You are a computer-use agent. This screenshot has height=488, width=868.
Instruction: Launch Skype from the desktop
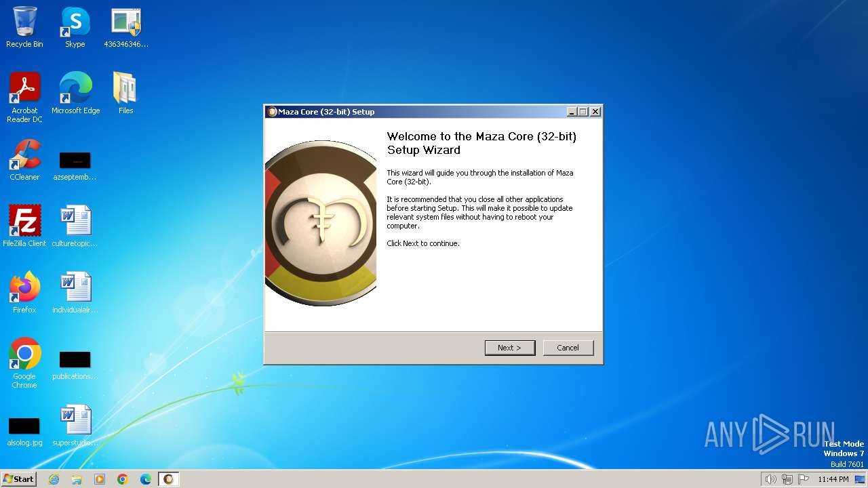(75, 27)
